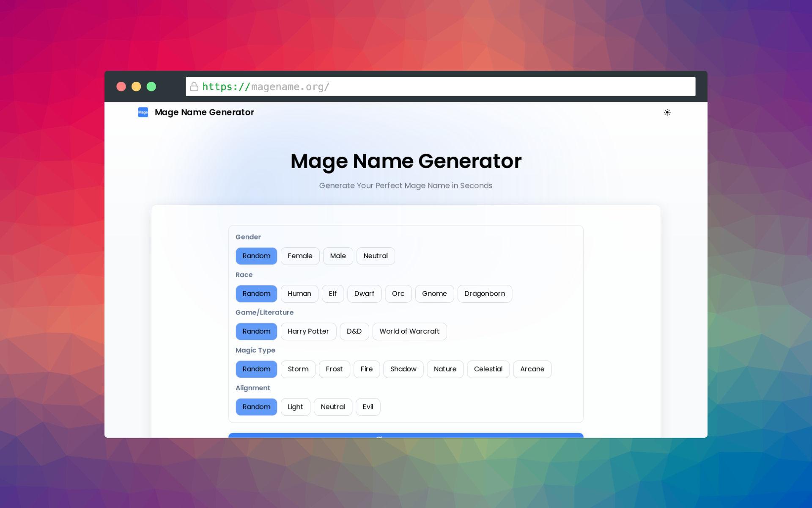This screenshot has width=812, height=508.
Task: Choose Harry Potter under Game/Literature
Action: [x=308, y=331]
